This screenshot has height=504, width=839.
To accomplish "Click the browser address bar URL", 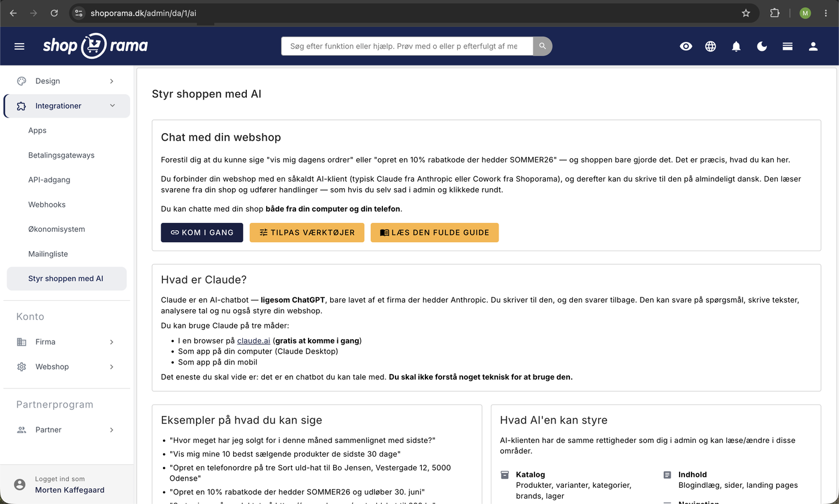I will 143,13.
